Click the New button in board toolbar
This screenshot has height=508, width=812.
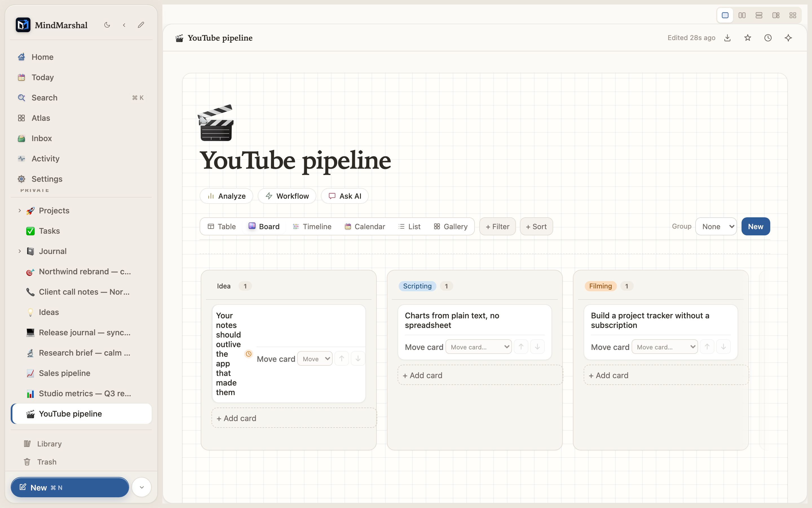click(756, 227)
